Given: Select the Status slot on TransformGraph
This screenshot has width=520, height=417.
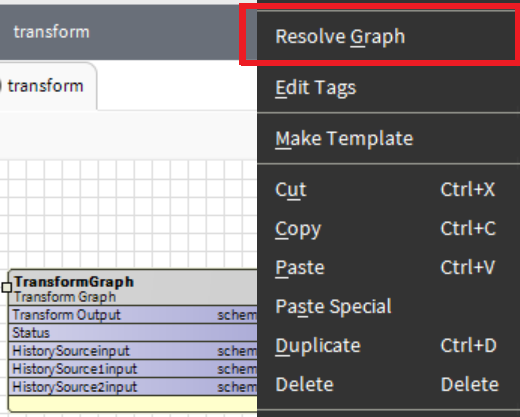Looking at the screenshot, I should (x=133, y=333).
